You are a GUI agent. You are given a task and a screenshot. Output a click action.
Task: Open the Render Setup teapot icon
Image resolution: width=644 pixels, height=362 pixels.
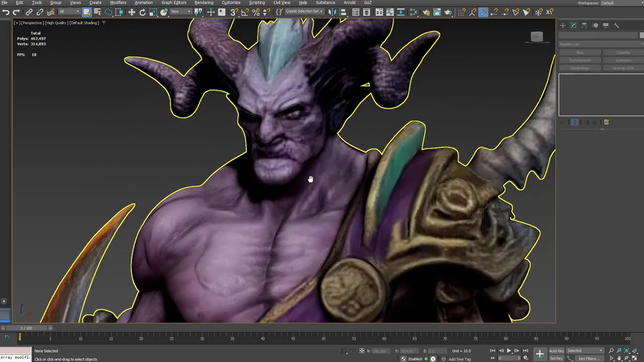coord(426,12)
